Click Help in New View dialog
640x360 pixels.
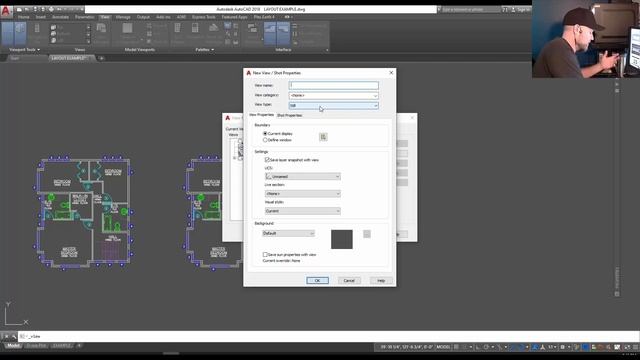(x=381, y=280)
